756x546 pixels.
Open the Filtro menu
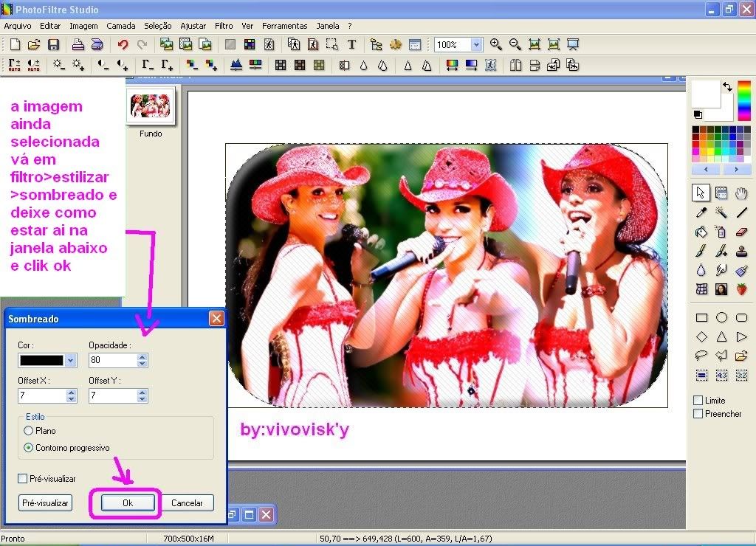coord(224,26)
